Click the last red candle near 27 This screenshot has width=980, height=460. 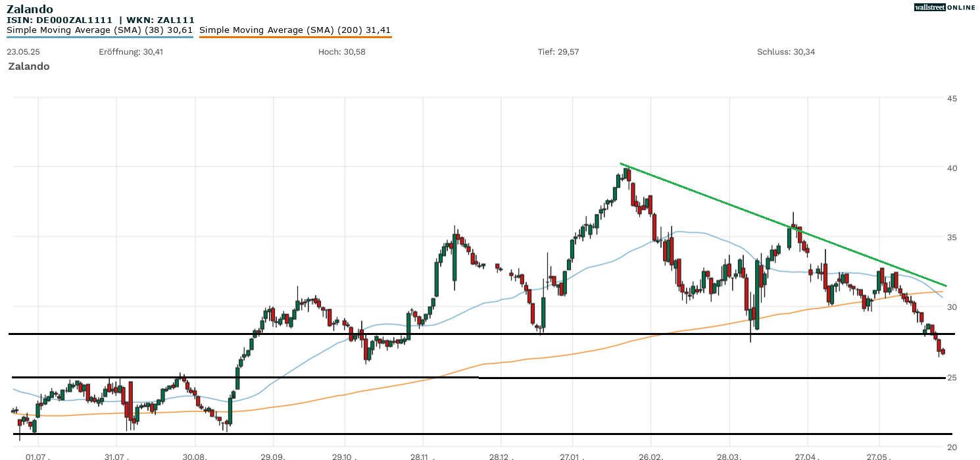click(943, 352)
